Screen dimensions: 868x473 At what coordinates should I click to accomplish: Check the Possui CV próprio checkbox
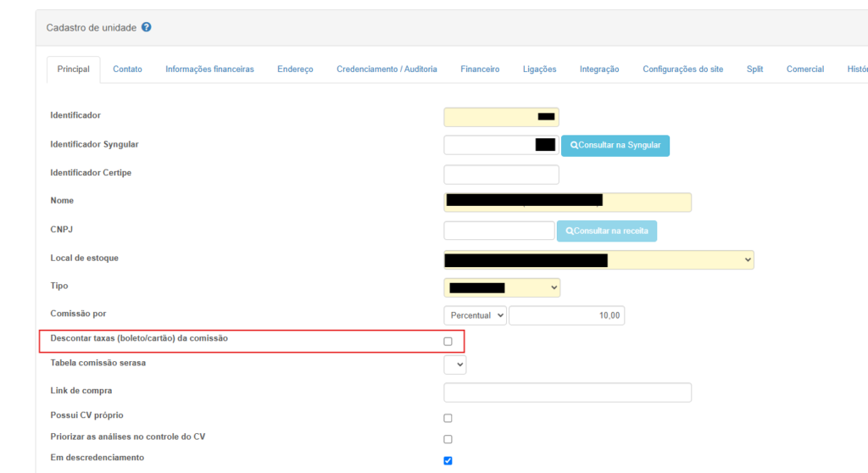tap(448, 418)
